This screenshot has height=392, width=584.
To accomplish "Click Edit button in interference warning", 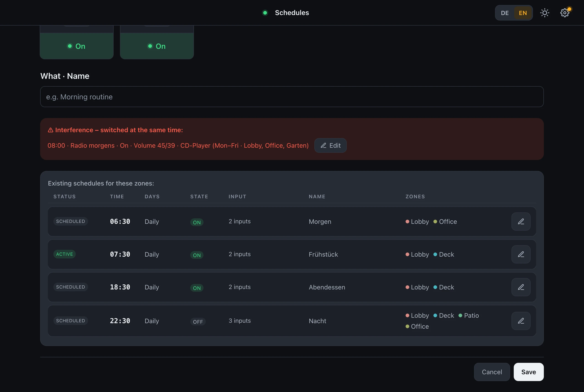I will point(330,145).
